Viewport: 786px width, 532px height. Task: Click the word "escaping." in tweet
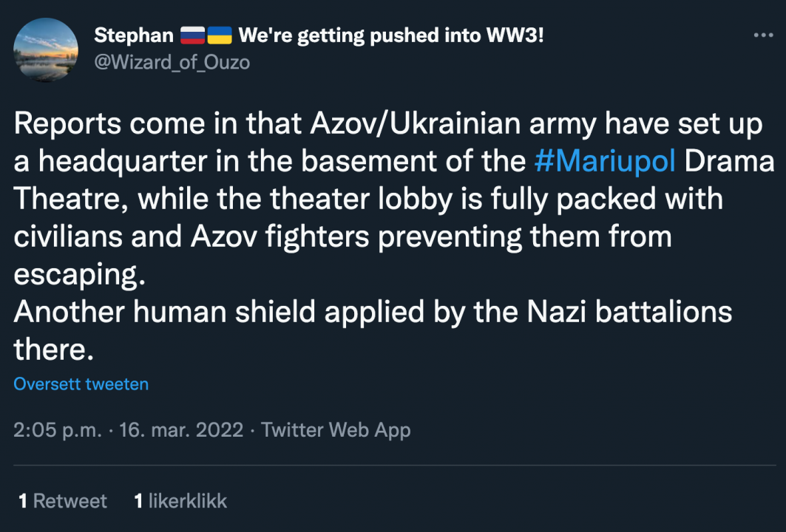(x=75, y=275)
